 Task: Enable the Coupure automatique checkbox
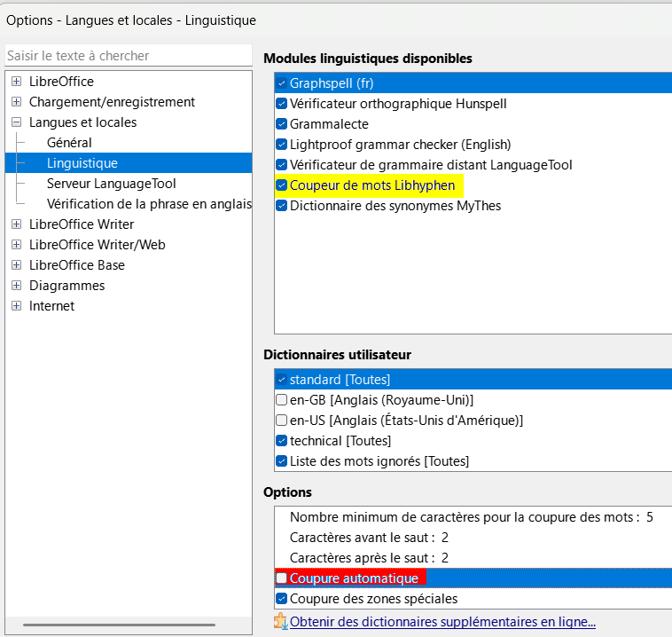282,578
